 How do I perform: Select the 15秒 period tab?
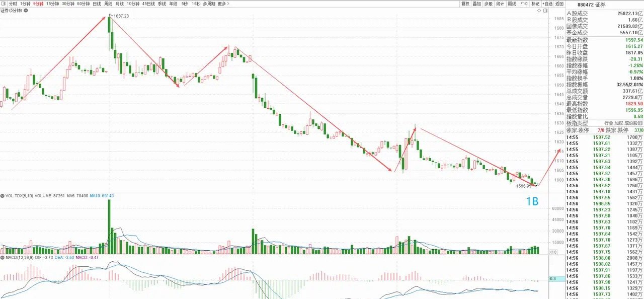click(x=196, y=4)
